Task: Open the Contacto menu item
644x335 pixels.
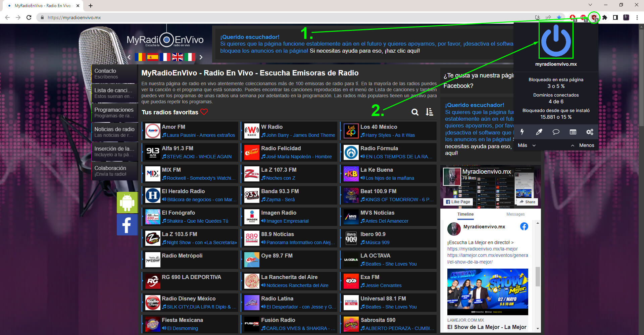Action: coord(115,73)
